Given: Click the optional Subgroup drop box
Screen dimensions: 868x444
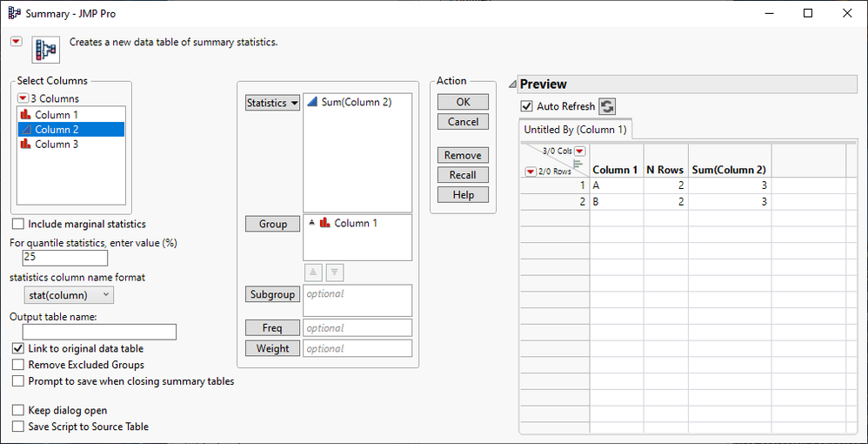Looking at the screenshot, I should 357,300.
